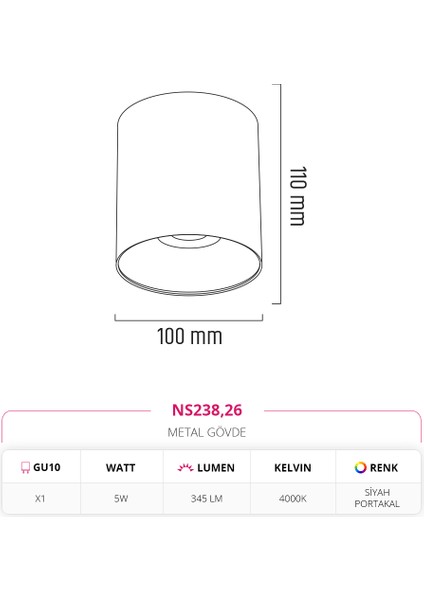Click the GU10 bulb socket icon
Image resolution: width=424 pixels, height=600 pixels.
(x=25, y=467)
